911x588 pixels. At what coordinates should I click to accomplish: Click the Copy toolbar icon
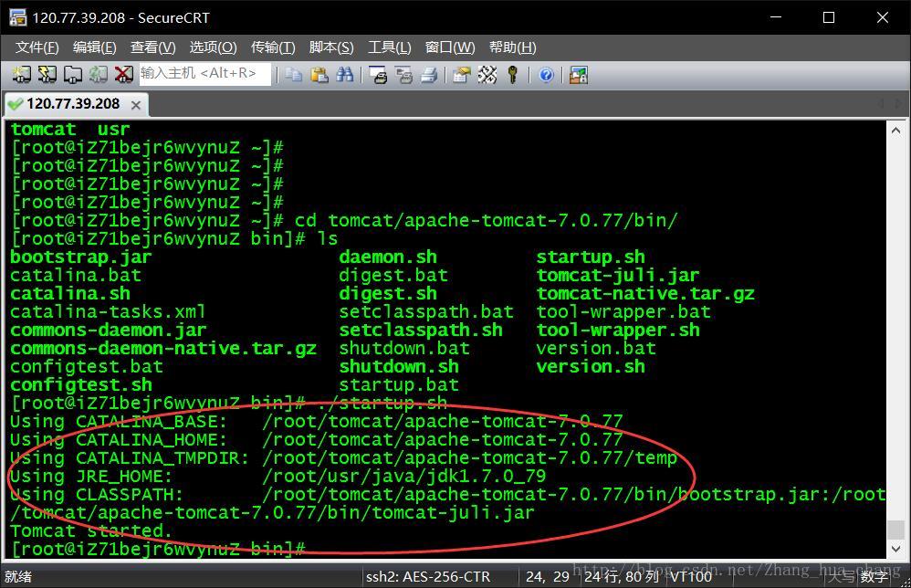pyautogui.click(x=294, y=74)
